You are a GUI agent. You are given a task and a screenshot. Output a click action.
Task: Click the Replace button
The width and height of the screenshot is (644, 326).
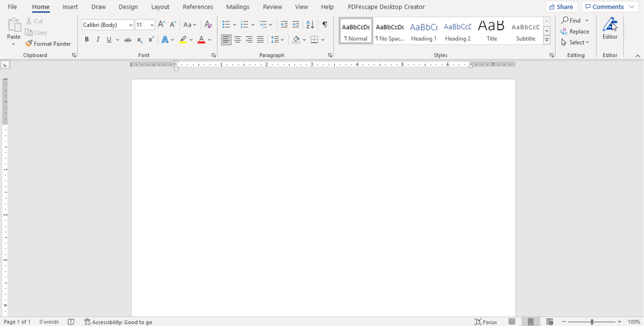(x=575, y=31)
